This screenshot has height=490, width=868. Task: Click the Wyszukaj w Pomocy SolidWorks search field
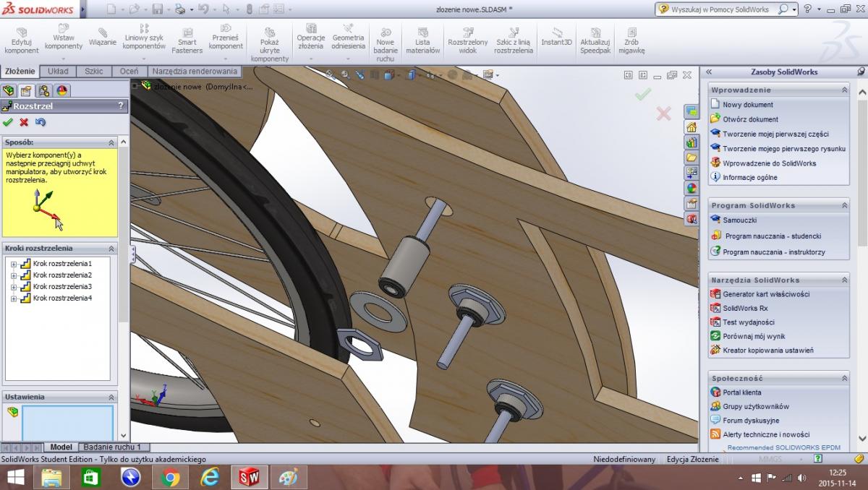(x=722, y=9)
